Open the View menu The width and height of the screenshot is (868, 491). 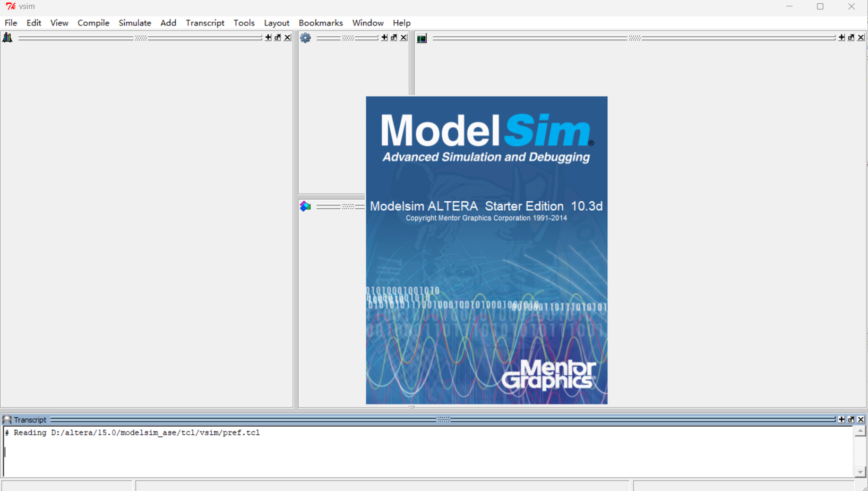click(59, 23)
